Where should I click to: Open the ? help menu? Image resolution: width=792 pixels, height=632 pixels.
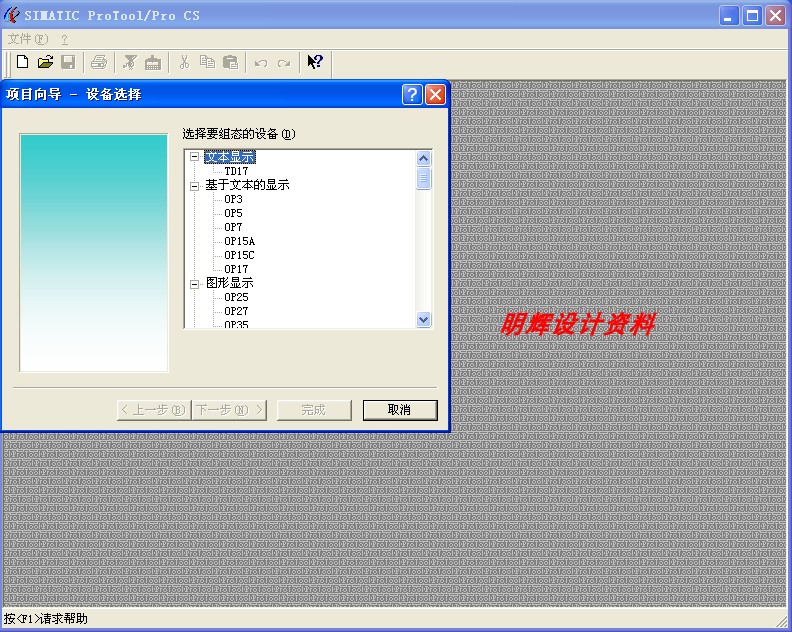[64, 39]
